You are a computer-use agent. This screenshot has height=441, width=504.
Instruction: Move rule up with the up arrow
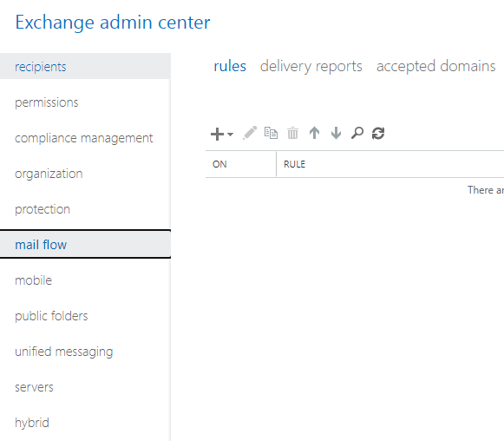[314, 133]
